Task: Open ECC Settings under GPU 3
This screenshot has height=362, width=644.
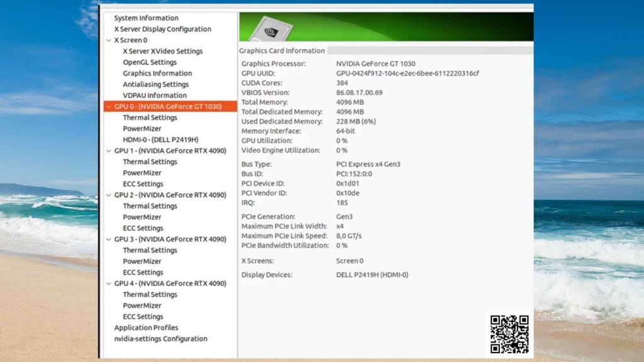Action: [143, 273]
